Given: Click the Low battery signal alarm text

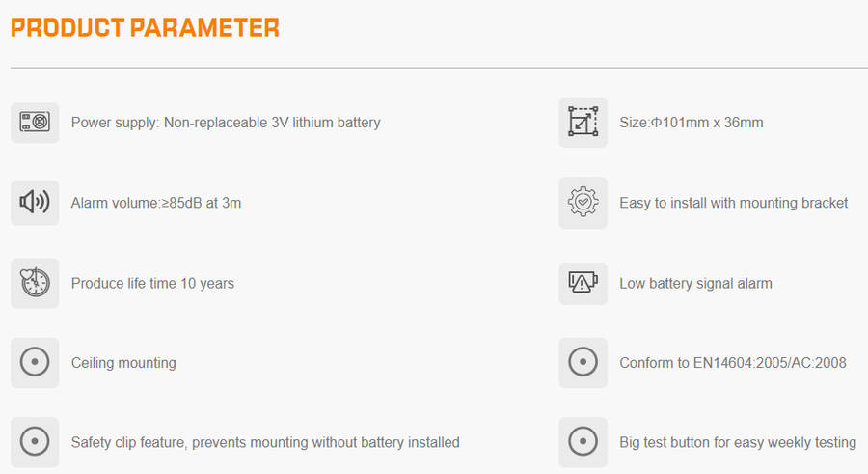Looking at the screenshot, I should tap(695, 283).
